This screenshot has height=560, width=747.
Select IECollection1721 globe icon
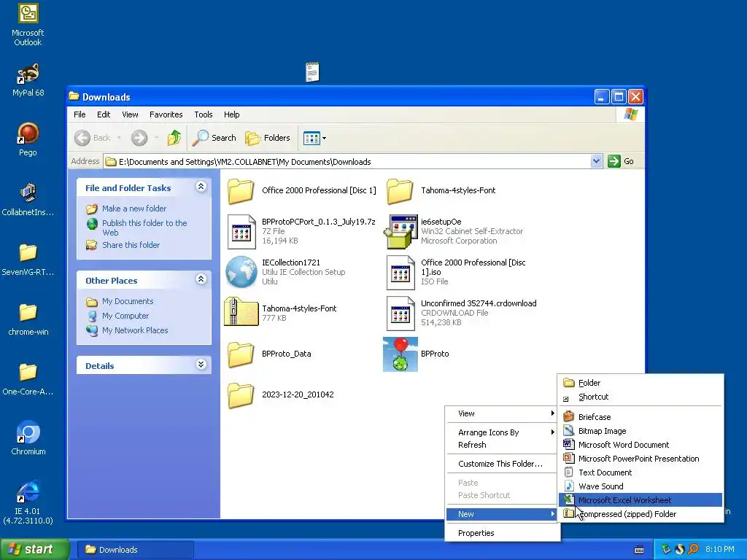click(241, 272)
